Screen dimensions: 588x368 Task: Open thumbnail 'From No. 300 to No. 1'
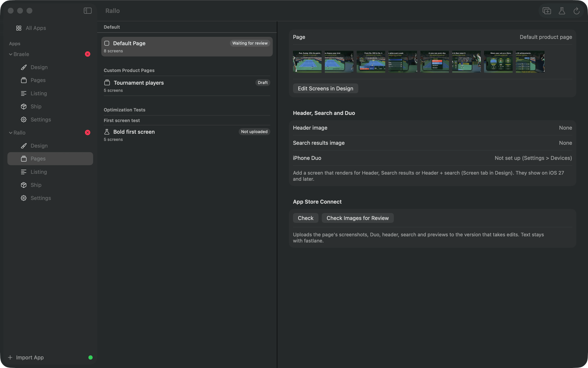(x=371, y=62)
